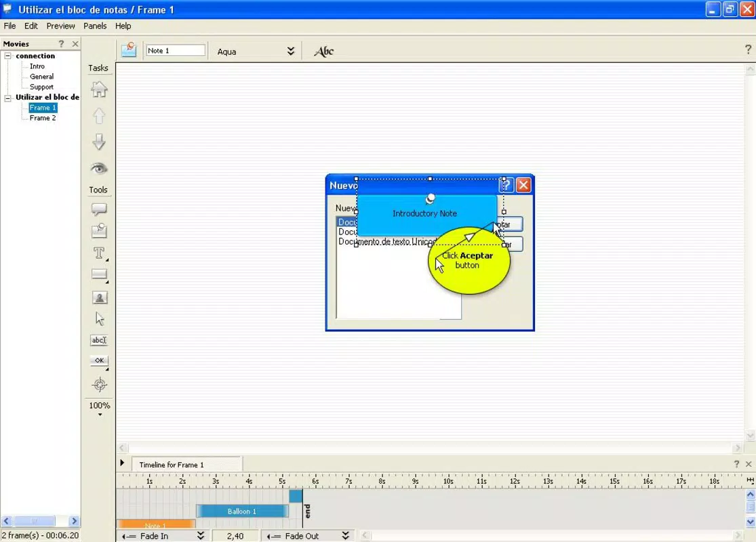The width and height of the screenshot is (756, 542).
Task: Open the Abc font formatting button
Action: pos(324,51)
